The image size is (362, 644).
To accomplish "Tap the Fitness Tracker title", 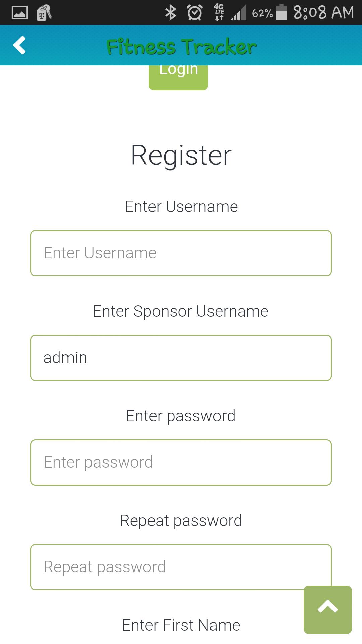I will point(181,46).
